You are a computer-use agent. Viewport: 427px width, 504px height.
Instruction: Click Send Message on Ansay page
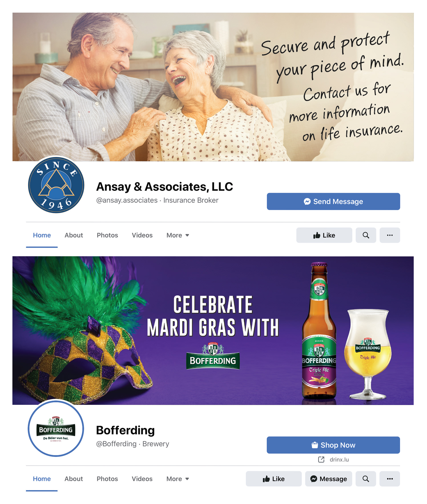point(333,201)
